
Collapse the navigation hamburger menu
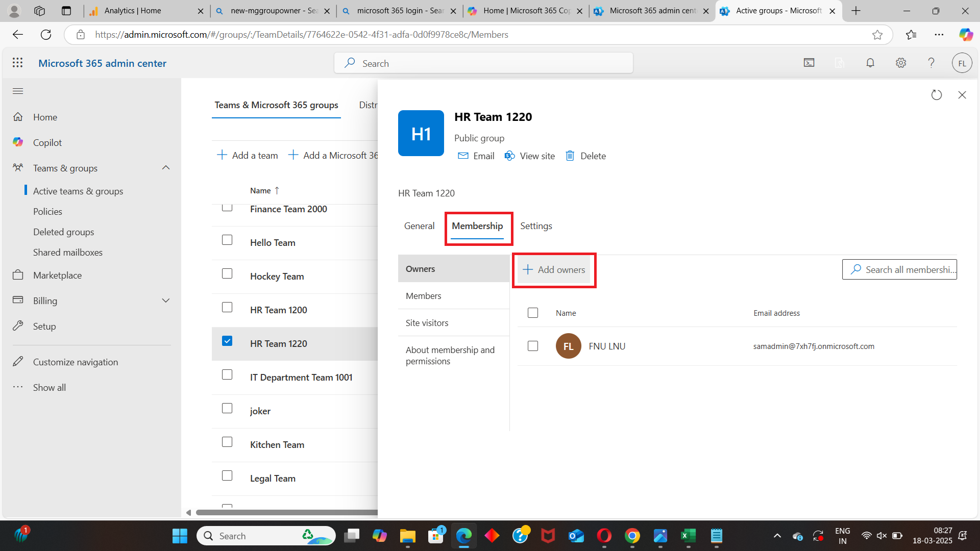click(x=18, y=91)
